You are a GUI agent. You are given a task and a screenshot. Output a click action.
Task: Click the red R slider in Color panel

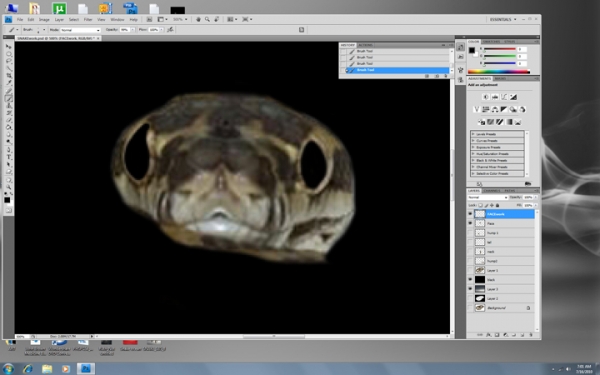[499, 49]
